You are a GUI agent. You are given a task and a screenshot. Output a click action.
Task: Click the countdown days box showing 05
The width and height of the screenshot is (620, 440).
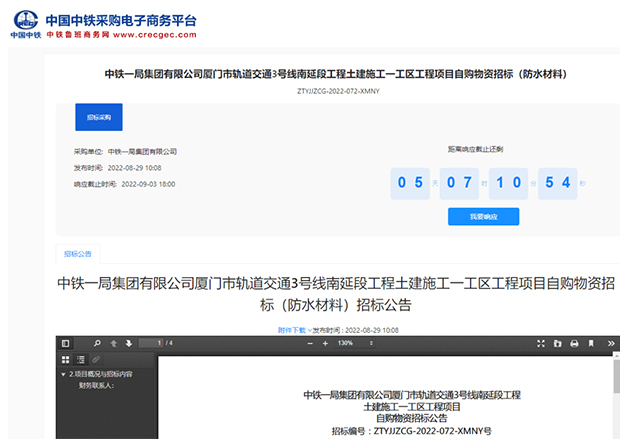coord(410,183)
